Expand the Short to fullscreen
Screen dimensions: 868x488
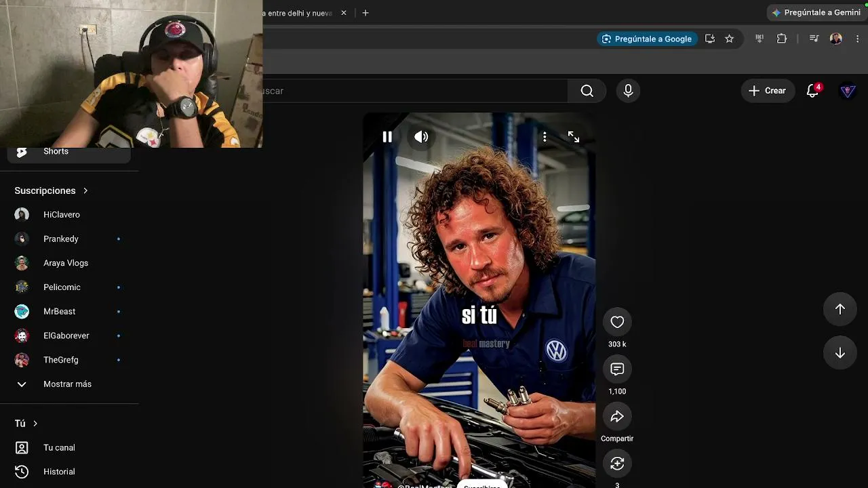[x=574, y=137]
